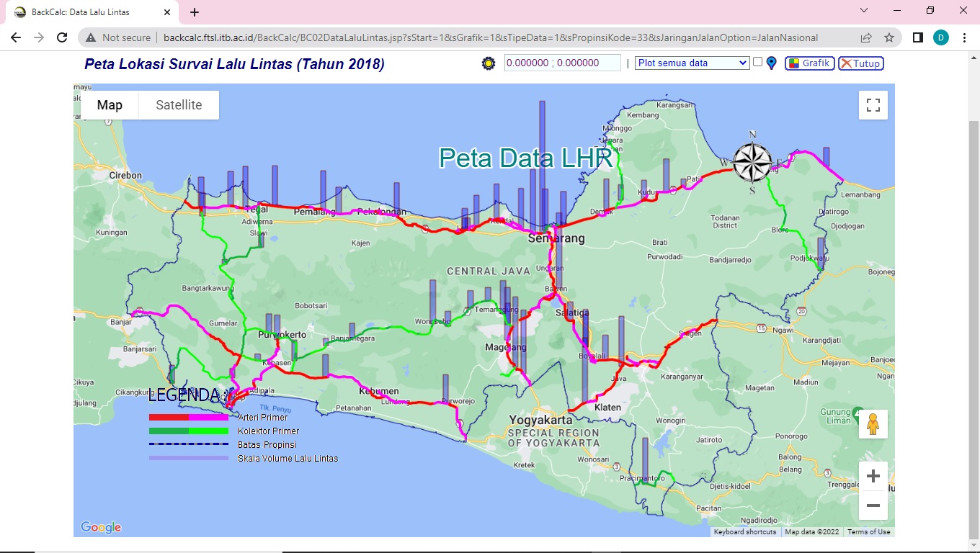Viewport: 980px width, 553px height.
Task: Select the Map view tab
Action: click(110, 105)
